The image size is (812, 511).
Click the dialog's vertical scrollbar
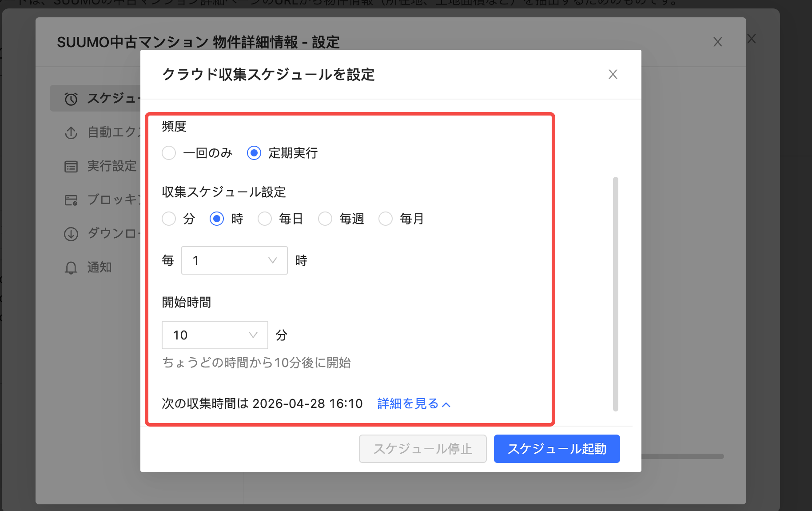coord(615,294)
